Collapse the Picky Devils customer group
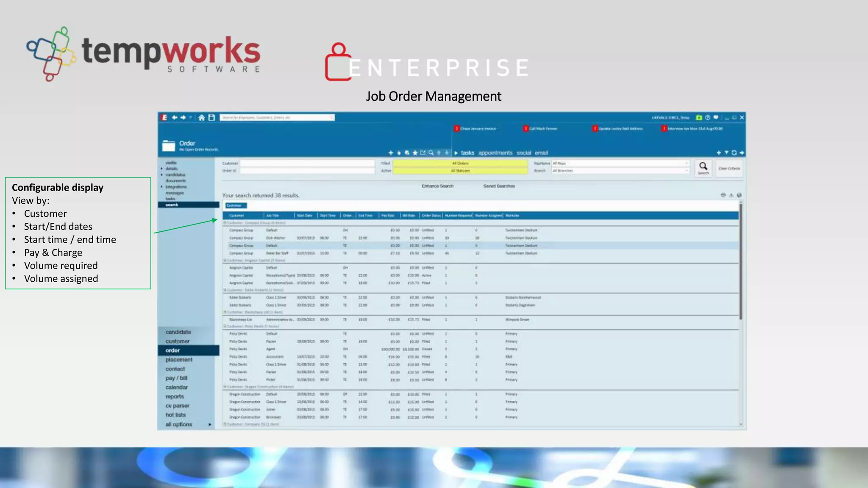The image size is (868, 488). [225, 326]
